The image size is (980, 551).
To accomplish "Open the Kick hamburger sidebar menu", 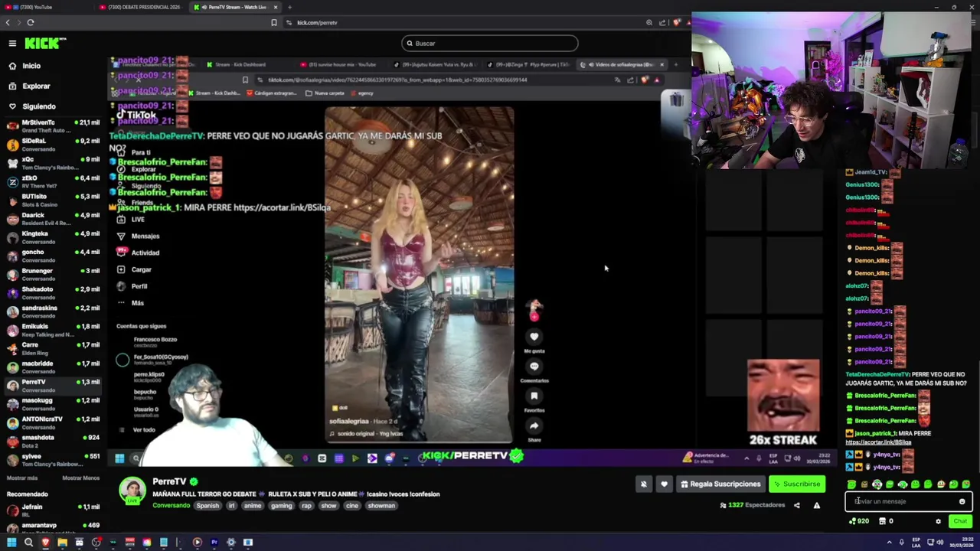I will (x=12, y=44).
